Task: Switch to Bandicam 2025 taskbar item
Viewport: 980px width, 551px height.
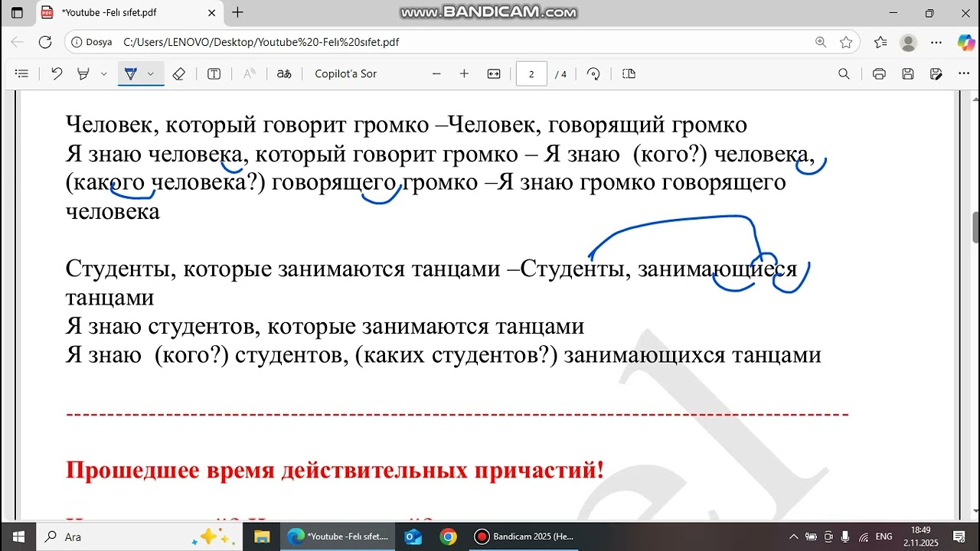Action: point(524,536)
